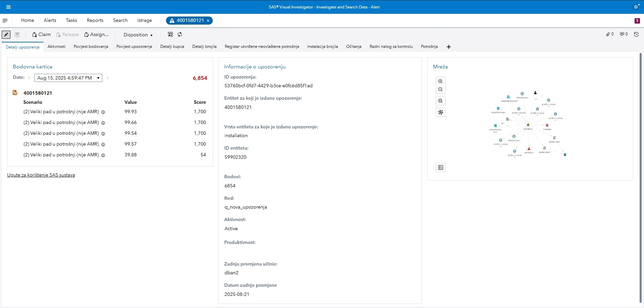Switch to the Povijest bodovanja tab
The image size is (644, 308).
[91, 47]
